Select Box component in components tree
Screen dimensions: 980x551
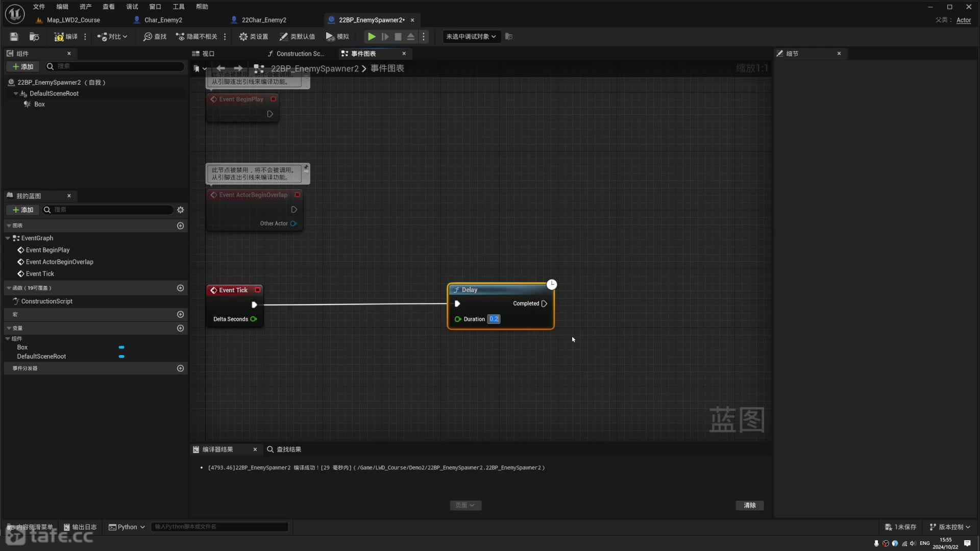(x=39, y=104)
